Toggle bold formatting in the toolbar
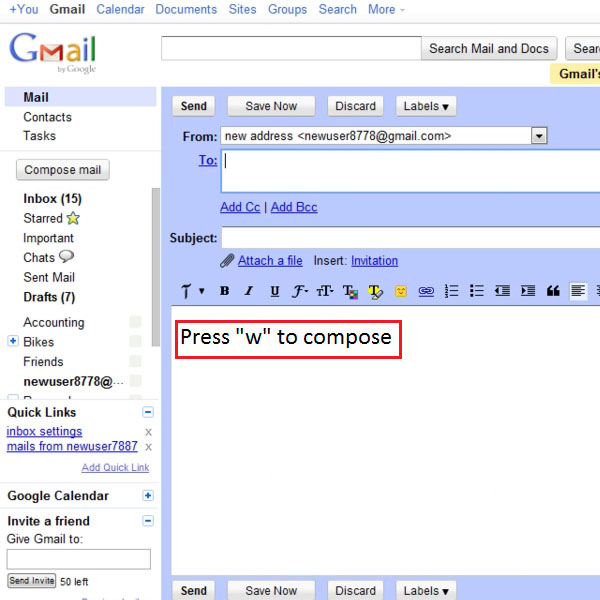 [x=224, y=291]
